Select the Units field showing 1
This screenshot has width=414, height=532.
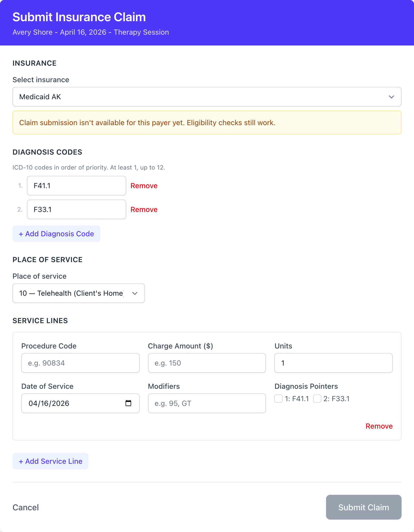pos(333,363)
